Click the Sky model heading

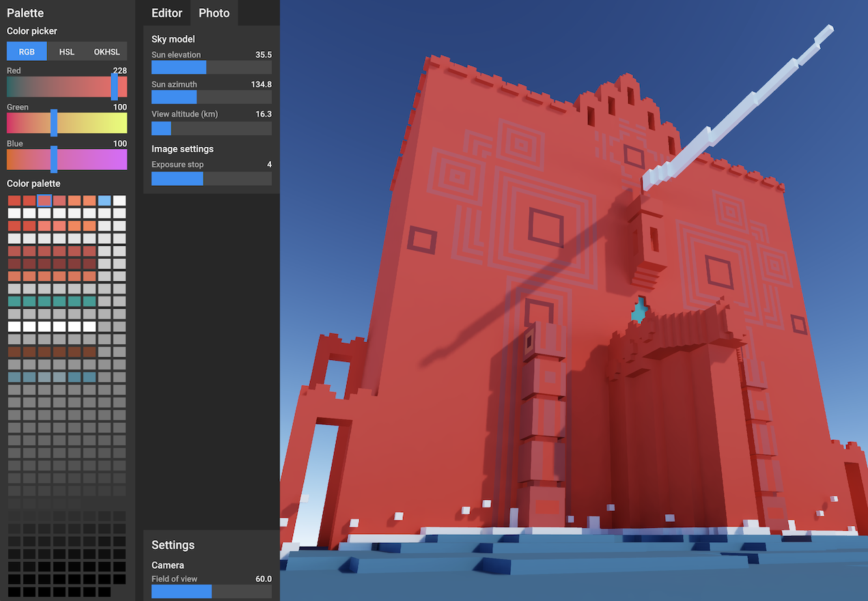pos(173,39)
